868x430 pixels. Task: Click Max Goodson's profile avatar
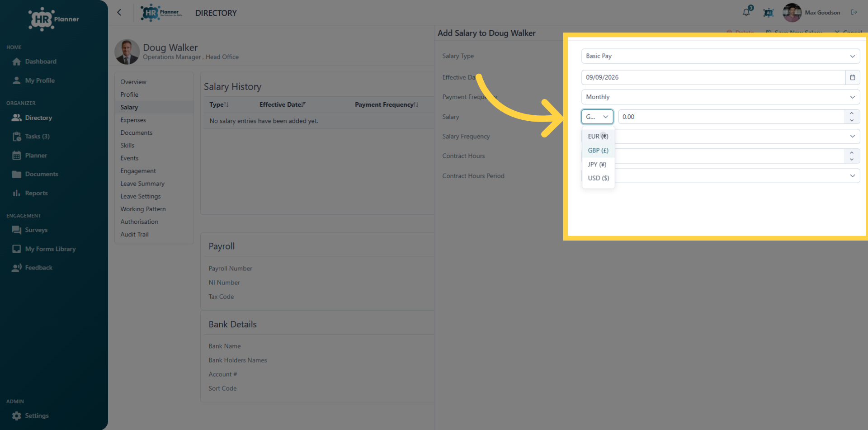pyautogui.click(x=792, y=13)
